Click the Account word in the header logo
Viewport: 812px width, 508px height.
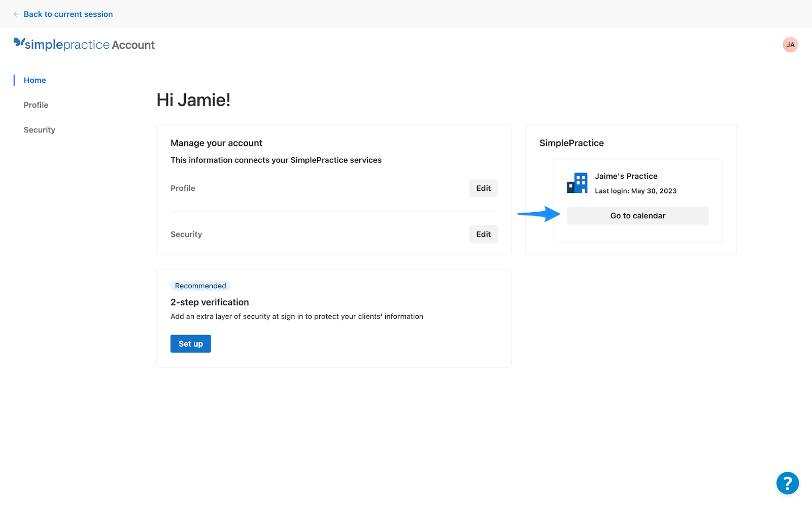(133, 45)
